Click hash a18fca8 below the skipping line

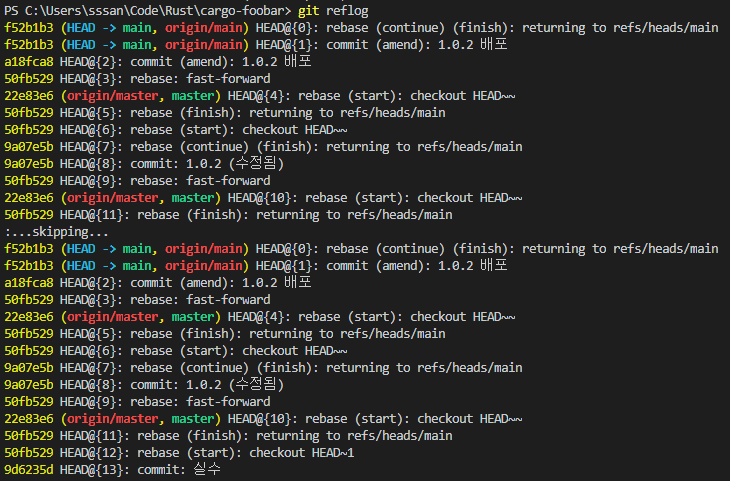[28, 282]
